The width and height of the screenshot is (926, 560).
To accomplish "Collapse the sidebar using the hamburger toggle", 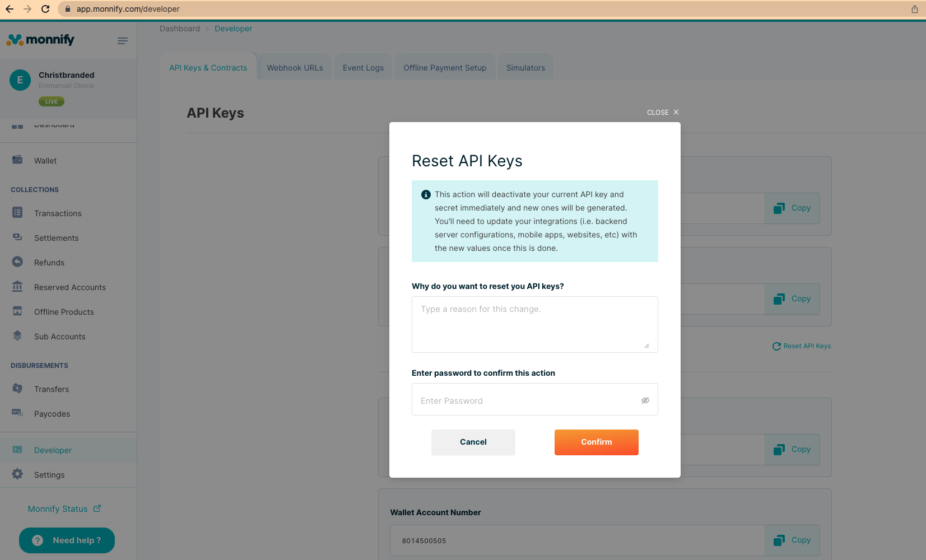I will pyautogui.click(x=123, y=40).
